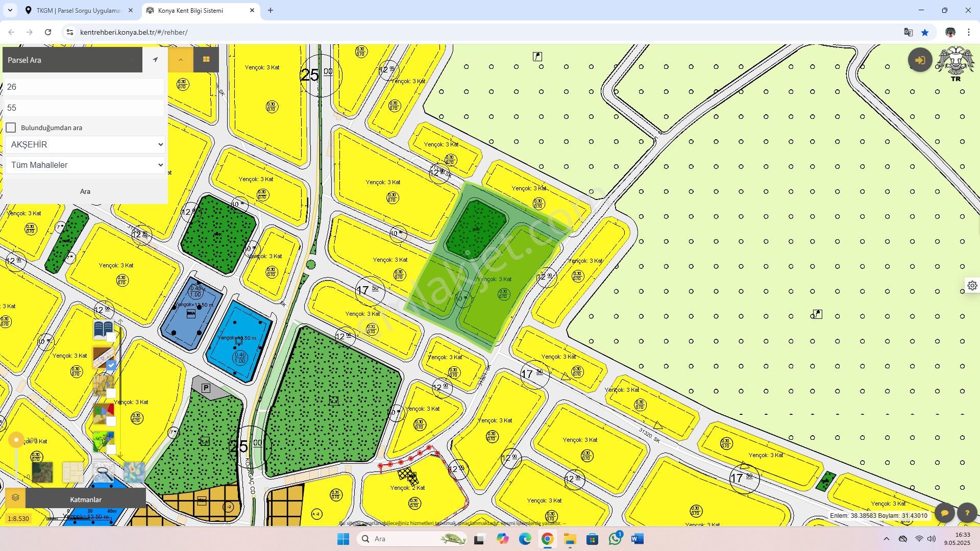Screen dimensions: 980x551
Task: Click the address bar URL kentrehberi.konya.bel.tr
Action: click(134, 32)
